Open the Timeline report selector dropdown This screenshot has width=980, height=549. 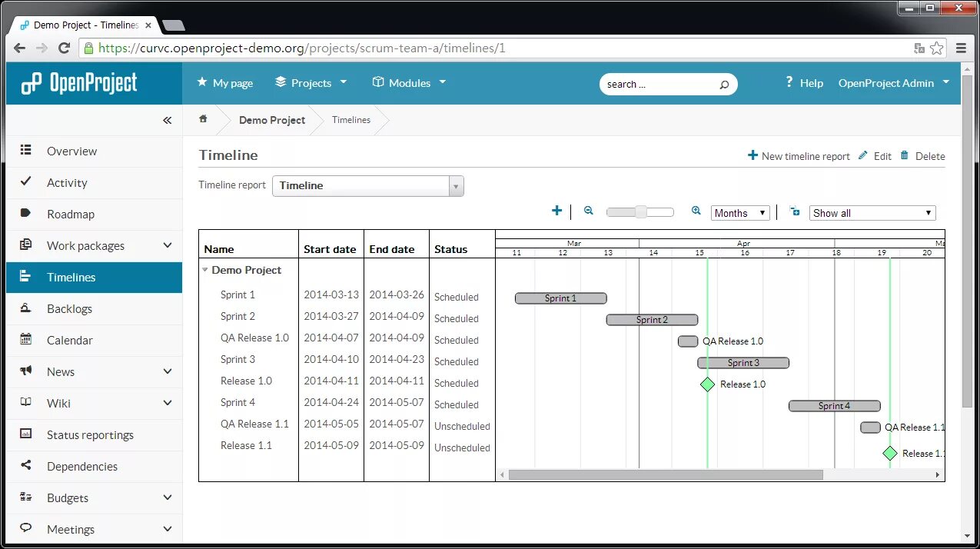point(368,185)
